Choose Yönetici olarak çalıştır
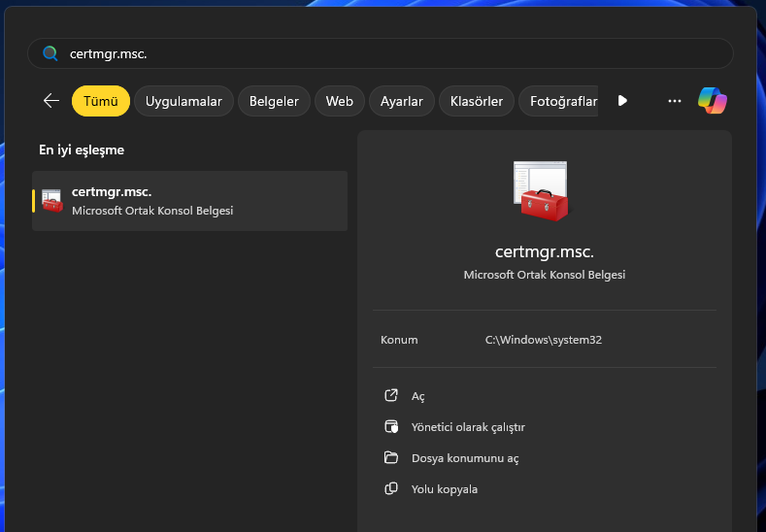This screenshot has width=766, height=532. click(x=468, y=427)
